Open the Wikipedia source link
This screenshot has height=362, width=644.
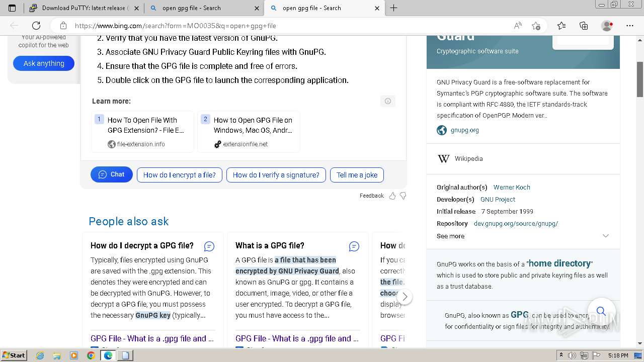[x=468, y=159]
